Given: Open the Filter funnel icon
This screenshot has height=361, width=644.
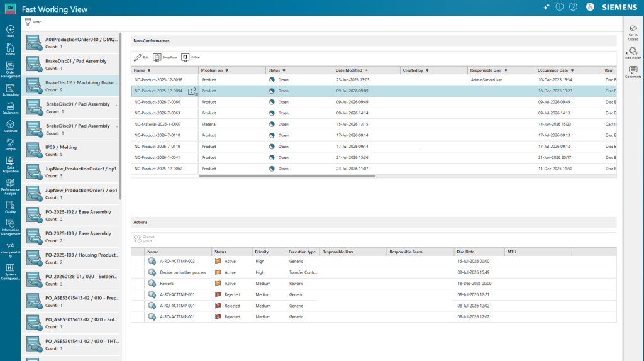Looking at the screenshot, I should click(28, 22).
